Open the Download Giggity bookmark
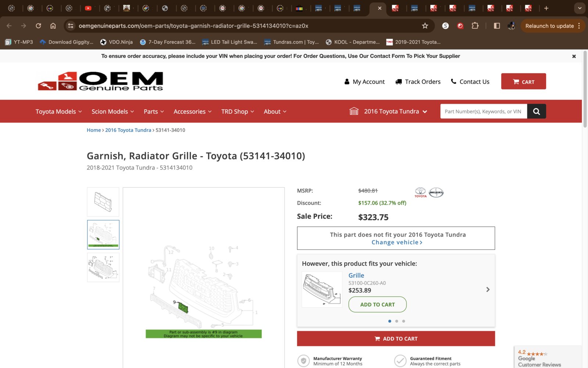The image size is (588, 368). click(67, 42)
